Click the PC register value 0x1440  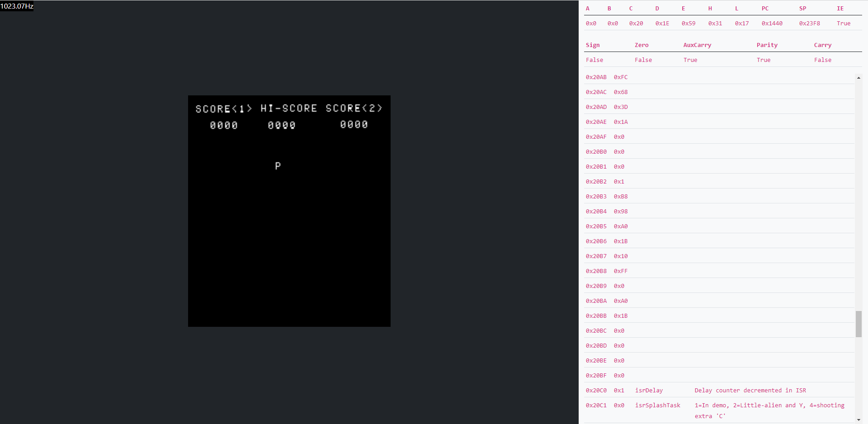tap(772, 24)
